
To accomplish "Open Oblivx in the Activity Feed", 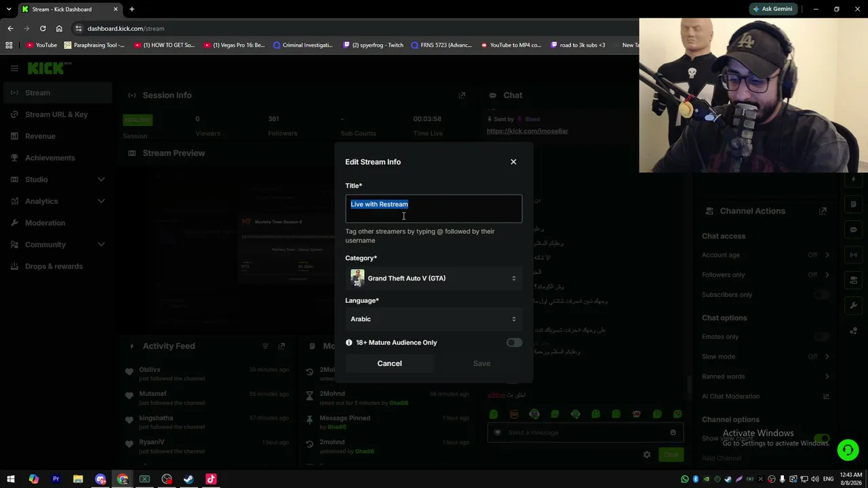I will [x=150, y=370].
